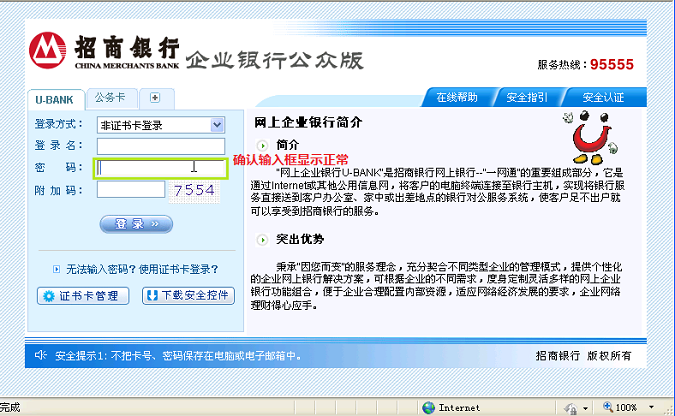The width and height of the screenshot is (675, 416).
Task: Open the 登录方式 dropdown arrow
Action: (x=217, y=125)
